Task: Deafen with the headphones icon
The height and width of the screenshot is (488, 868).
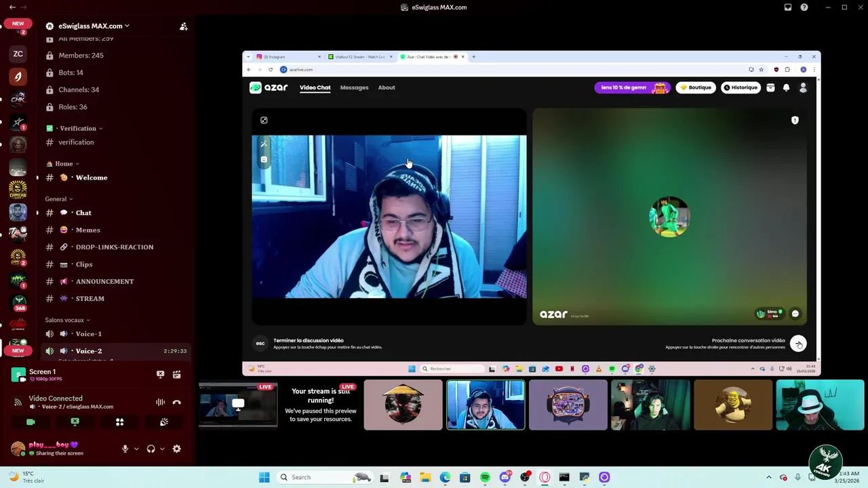Action: (x=151, y=449)
